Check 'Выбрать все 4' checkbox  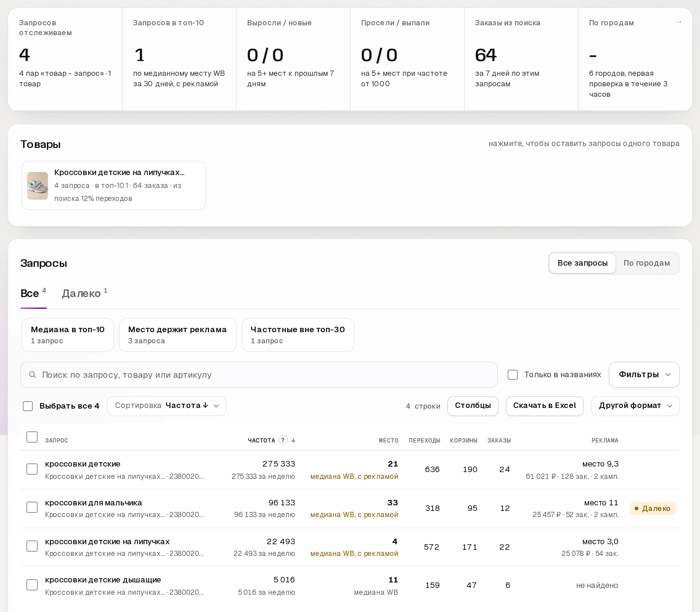pos(28,406)
